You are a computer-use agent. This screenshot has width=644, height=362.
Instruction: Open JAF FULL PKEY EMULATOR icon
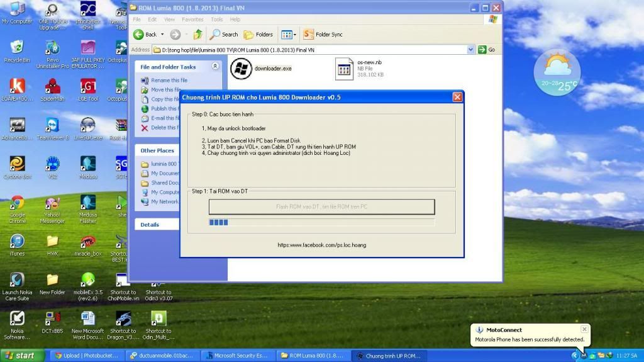click(x=88, y=54)
